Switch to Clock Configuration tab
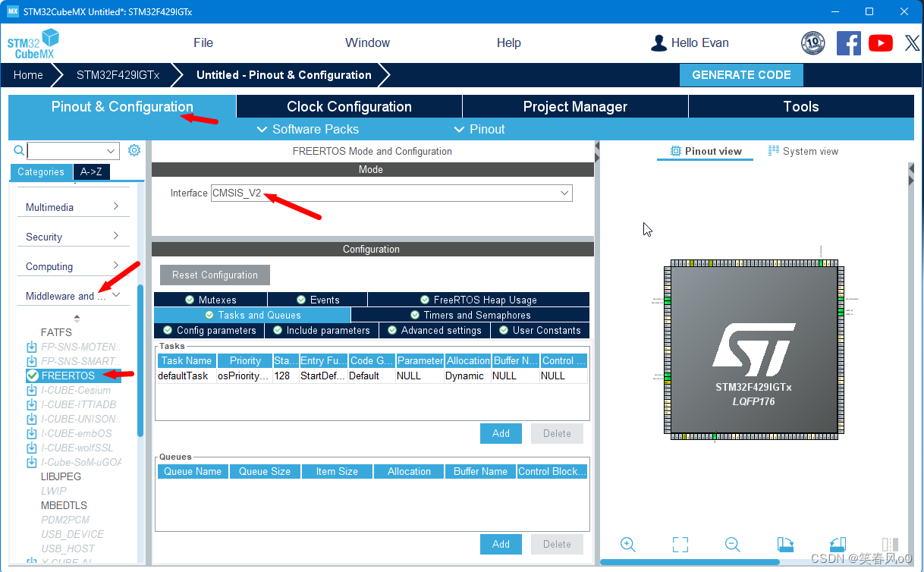This screenshot has width=924, height=572. coord(349,106)
